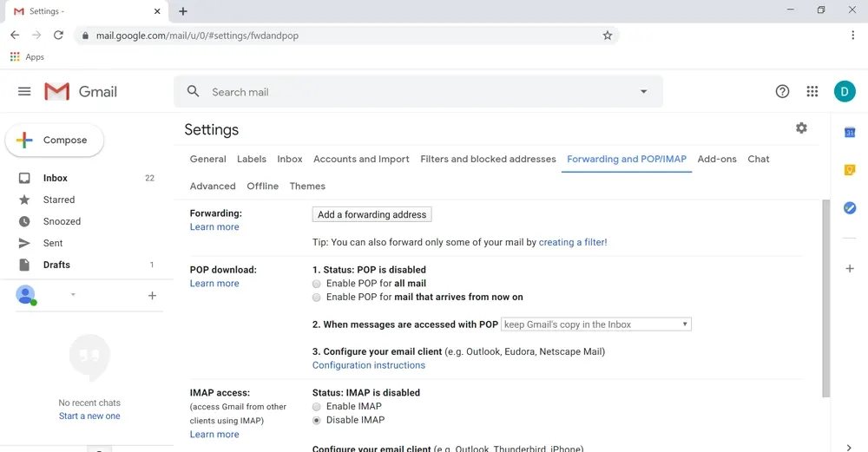Reload the page

coord(58,35)
